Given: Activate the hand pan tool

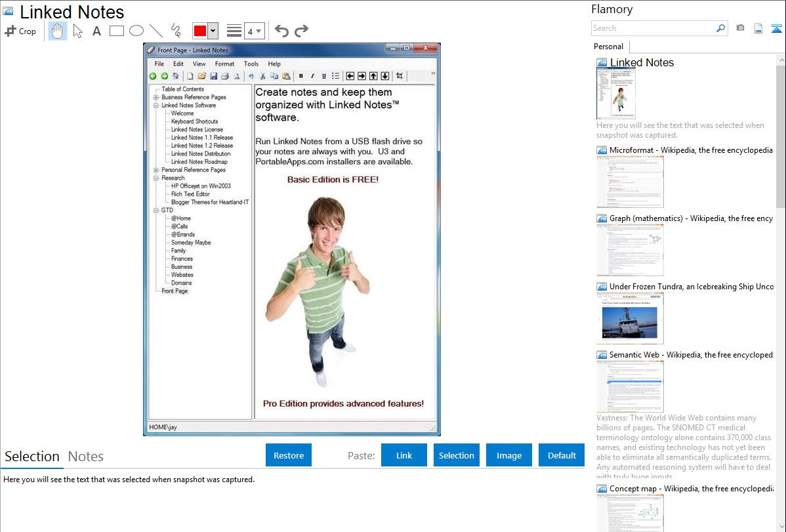Looking at the screenshot, I should [58, 31].
